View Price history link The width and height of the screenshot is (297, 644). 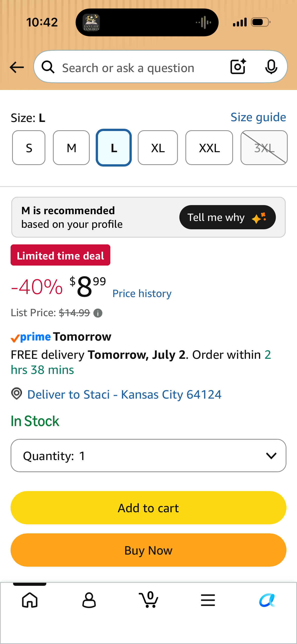tap(142, 294)
